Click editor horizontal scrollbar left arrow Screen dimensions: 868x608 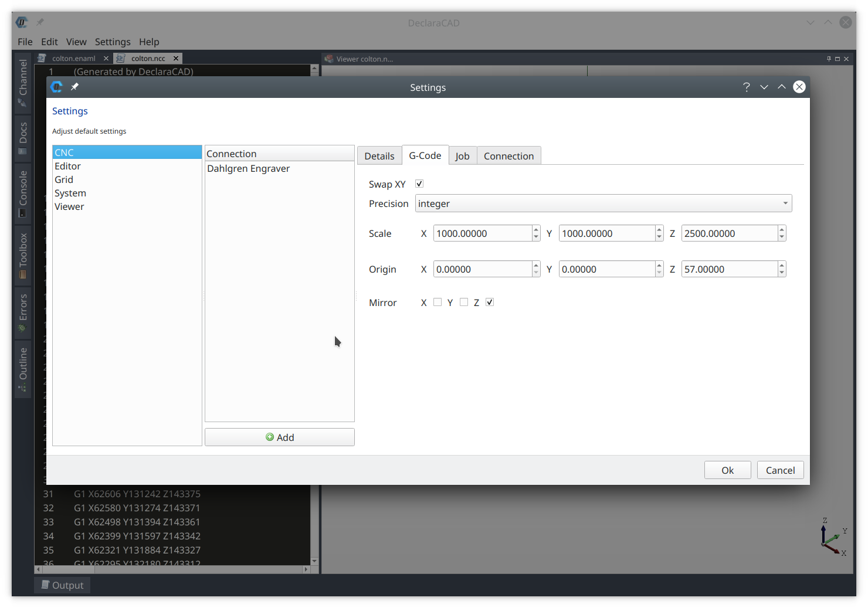click(39, 569)
